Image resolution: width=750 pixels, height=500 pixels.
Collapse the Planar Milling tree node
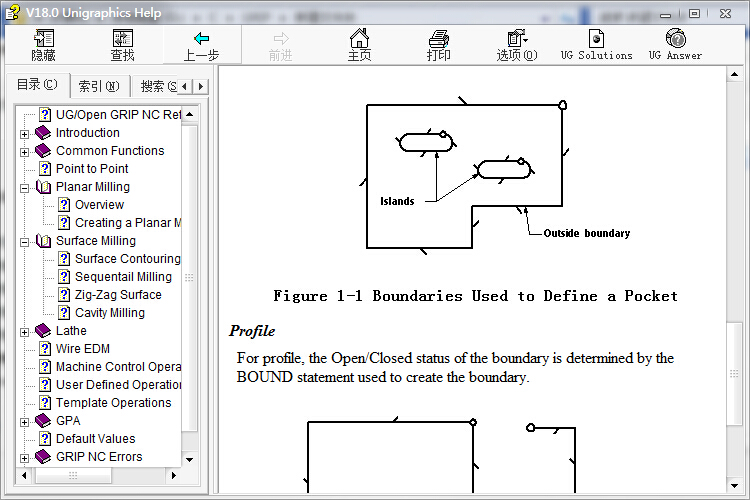pos(25,187)
